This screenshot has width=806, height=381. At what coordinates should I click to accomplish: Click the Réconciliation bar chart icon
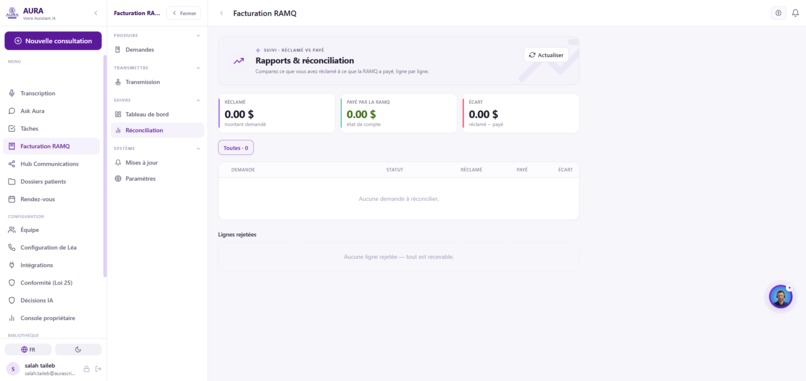pyautogui.click(x=118, y=131)
